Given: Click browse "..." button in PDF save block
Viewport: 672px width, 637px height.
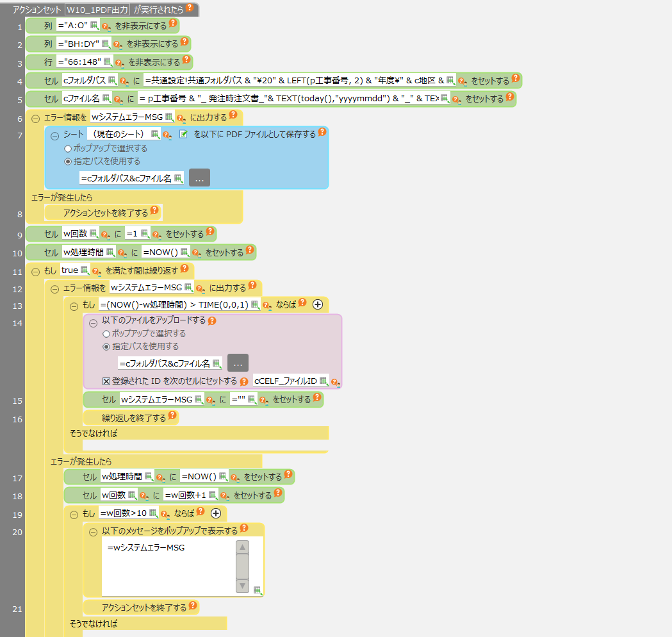Looking at the screenshot, I should click(199, 179).
